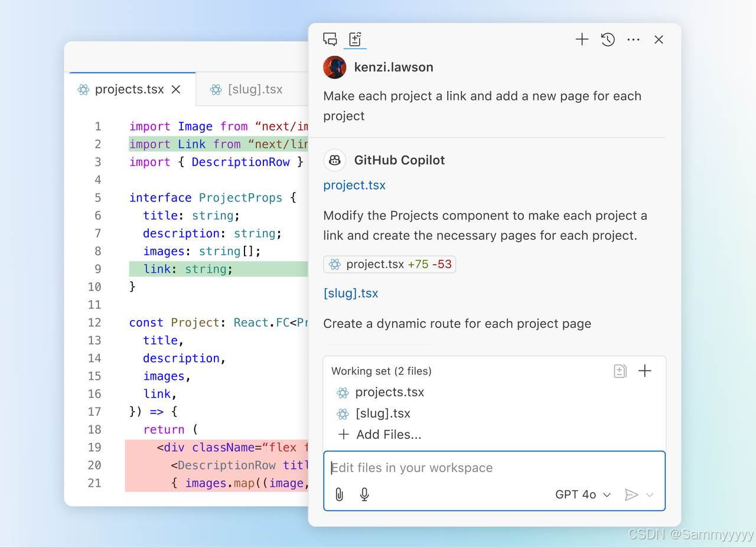The image size is (756, 547).
Task: Close the Copilot panel
Action: [659, 40]
